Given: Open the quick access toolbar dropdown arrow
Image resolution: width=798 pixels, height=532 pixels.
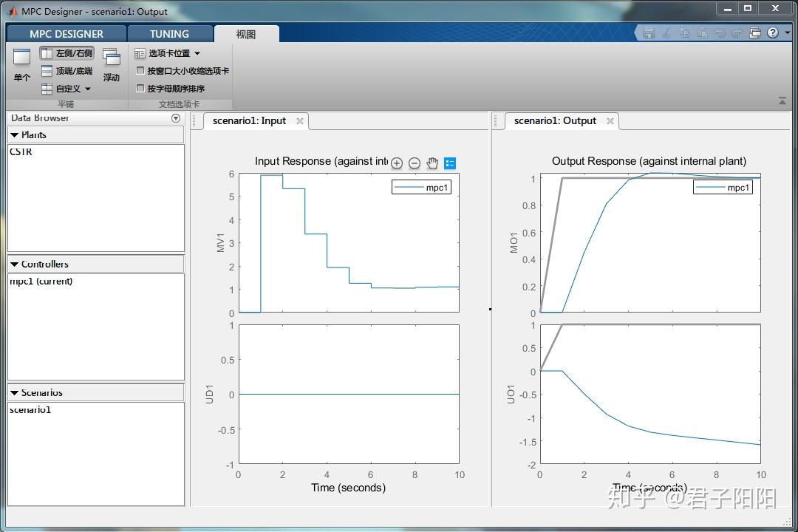Looking at the screenshot, I should tap(788, 33).
